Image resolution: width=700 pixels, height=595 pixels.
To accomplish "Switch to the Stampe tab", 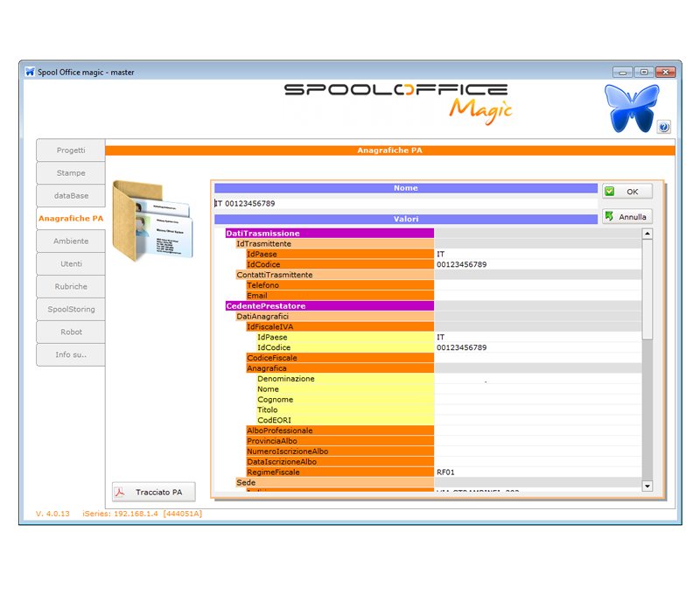I will (x=71, y=173).
